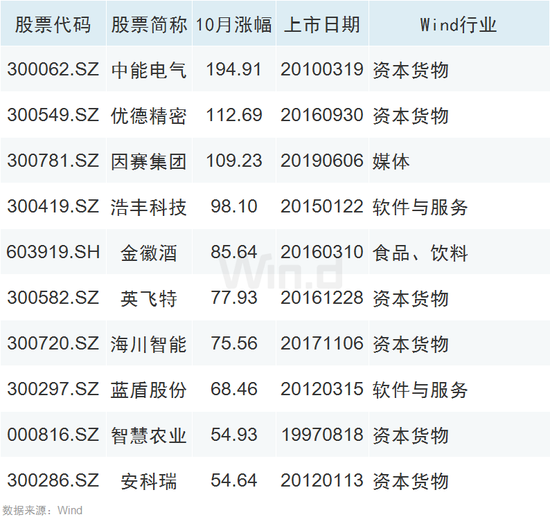Click listing date 20190606
Image resolution: width=550 pixels, height=517 pixels.
322,161
